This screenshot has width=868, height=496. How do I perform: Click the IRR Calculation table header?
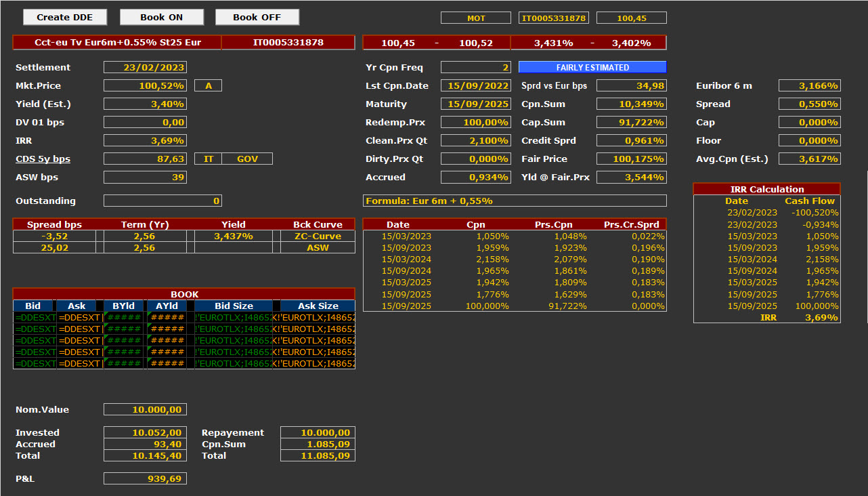click(x=766, y=189)
